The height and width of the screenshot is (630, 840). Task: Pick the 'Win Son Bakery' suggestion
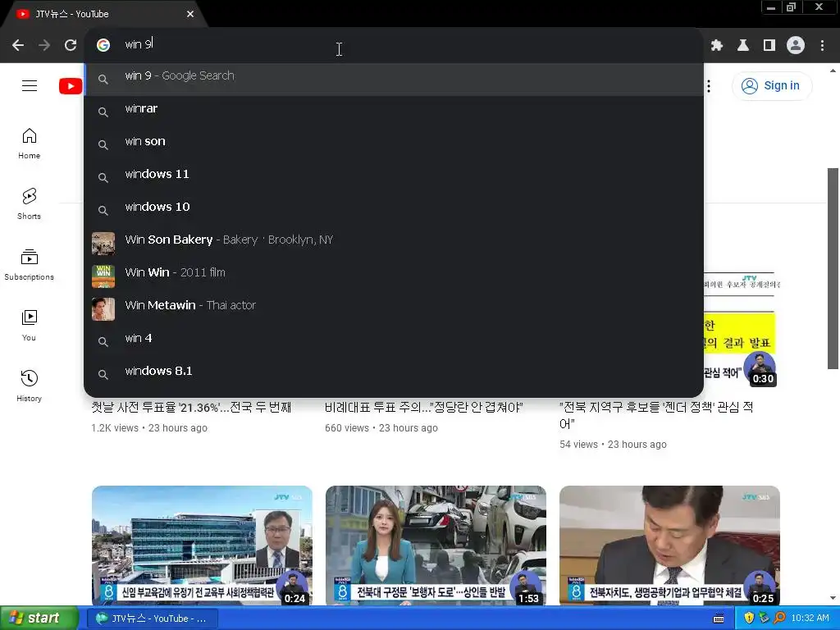pos(394,243)
